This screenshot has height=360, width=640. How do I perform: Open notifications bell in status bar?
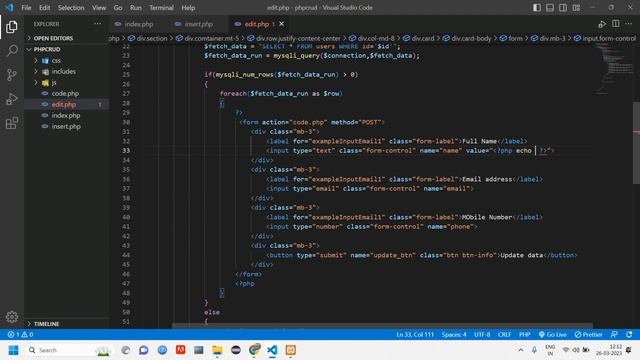[x=629, y=334]
